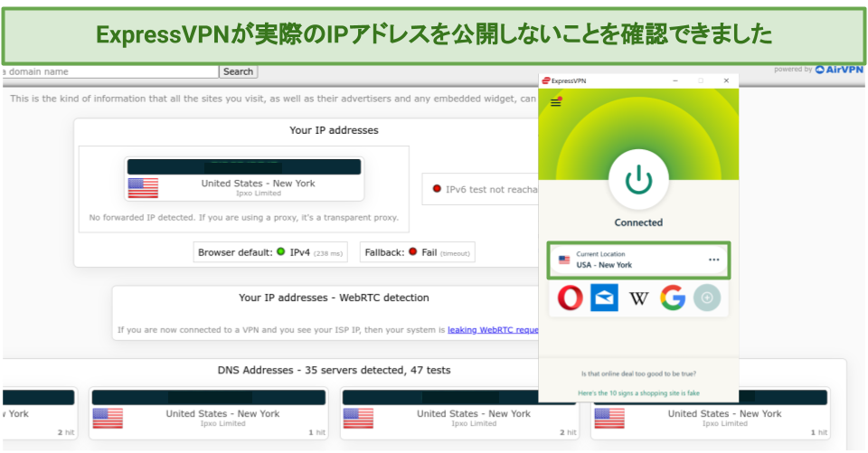
Task: Click the ExpressVPN window logo icon
Action: [546, 80]
